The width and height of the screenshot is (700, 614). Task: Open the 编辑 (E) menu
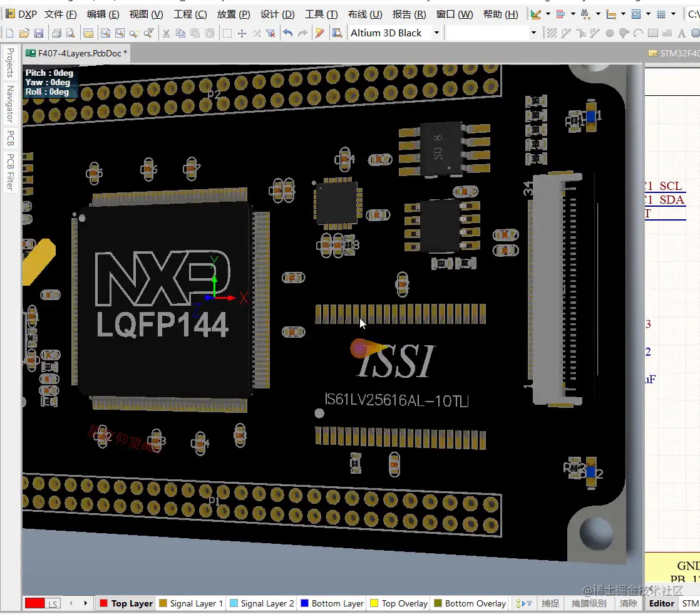click(x=103, y=14)
